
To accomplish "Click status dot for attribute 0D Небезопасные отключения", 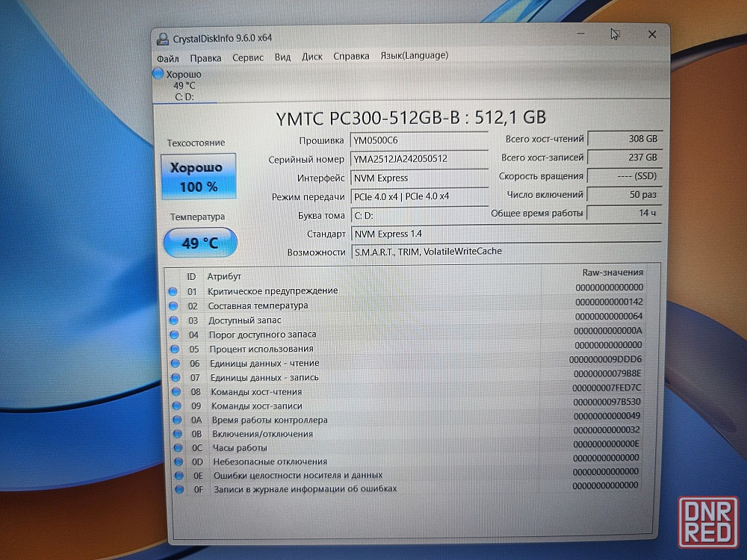I will (179, 461).
